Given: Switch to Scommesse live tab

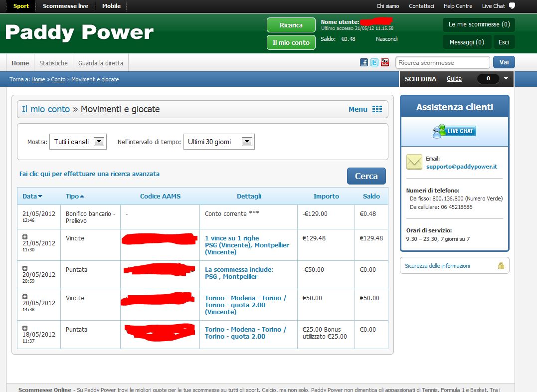Looking at the screenshot, I should click(65, 6).
